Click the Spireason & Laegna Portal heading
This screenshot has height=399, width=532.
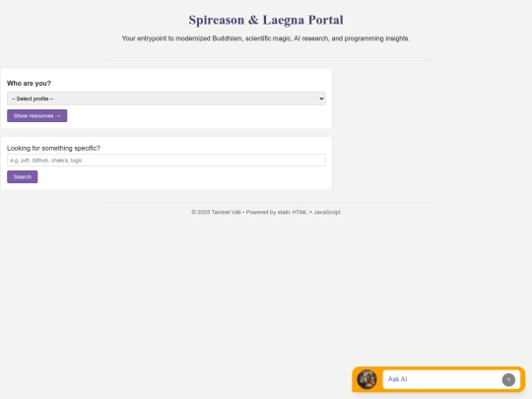coord(266,20)
